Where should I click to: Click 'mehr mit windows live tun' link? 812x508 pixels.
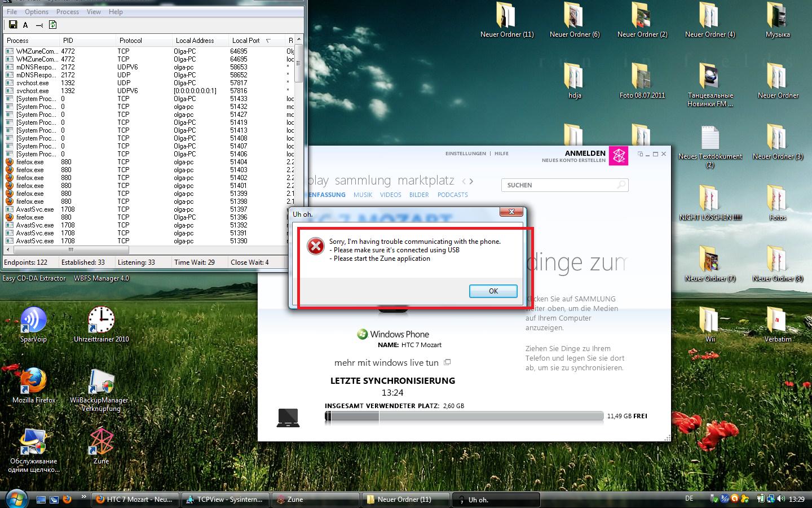point(386,362)
